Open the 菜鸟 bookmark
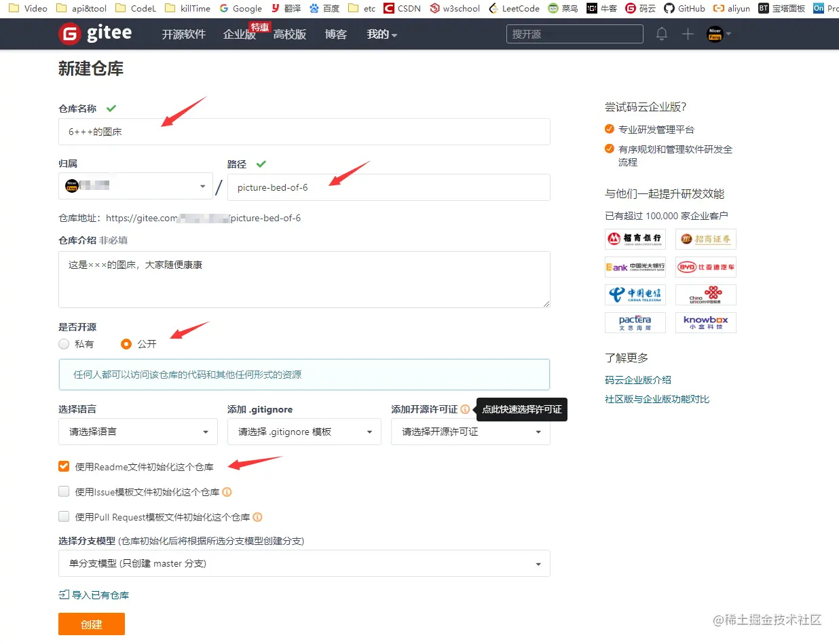Screen dimensions: 839x644 tap(563, 9)
